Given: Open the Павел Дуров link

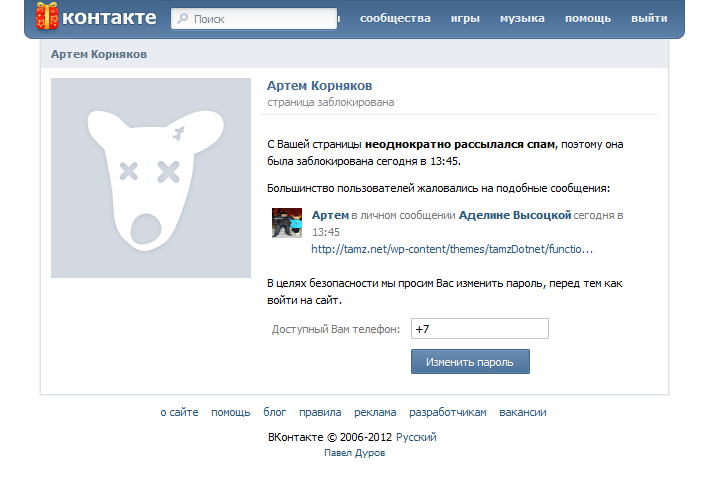Looking at the screenshot, I should tap(354, 453).
